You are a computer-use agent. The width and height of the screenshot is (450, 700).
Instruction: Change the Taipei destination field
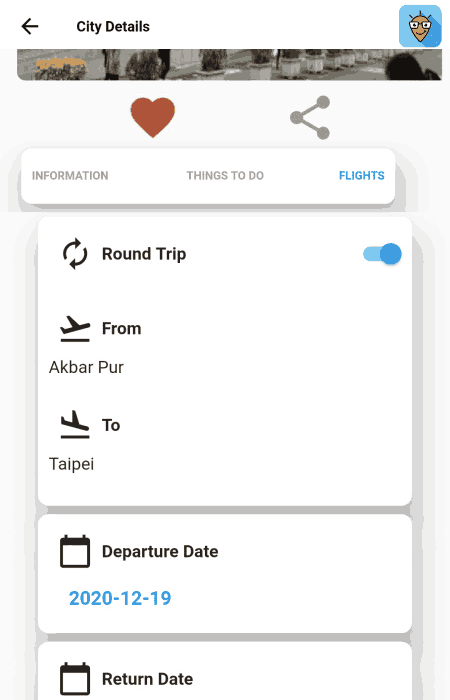click(x=71, y=464)
